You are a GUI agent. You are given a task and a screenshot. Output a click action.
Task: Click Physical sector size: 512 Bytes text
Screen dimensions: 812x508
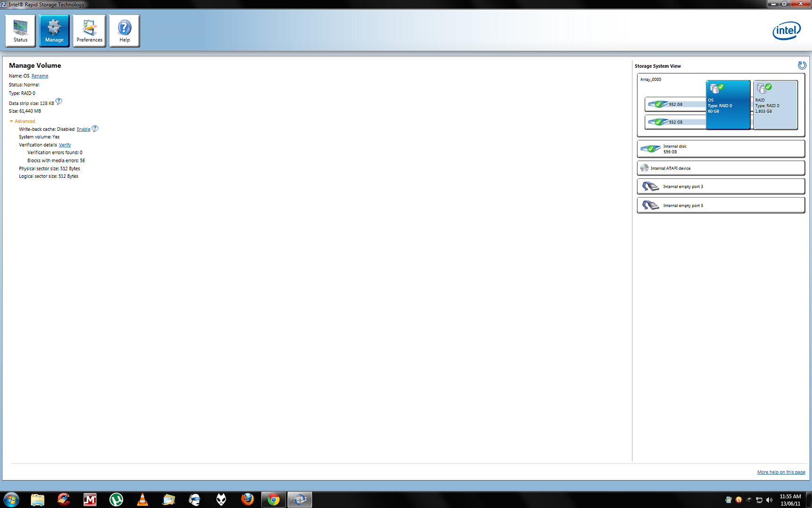pyautogui.click(x=49, y=169)
